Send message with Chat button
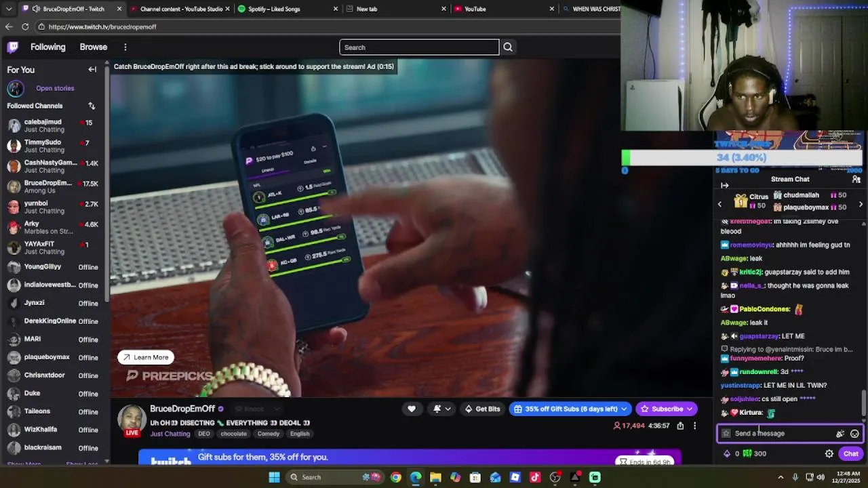The height and width of the screenshot is (488, 868). pyautogui.click(x=850, y=454)
